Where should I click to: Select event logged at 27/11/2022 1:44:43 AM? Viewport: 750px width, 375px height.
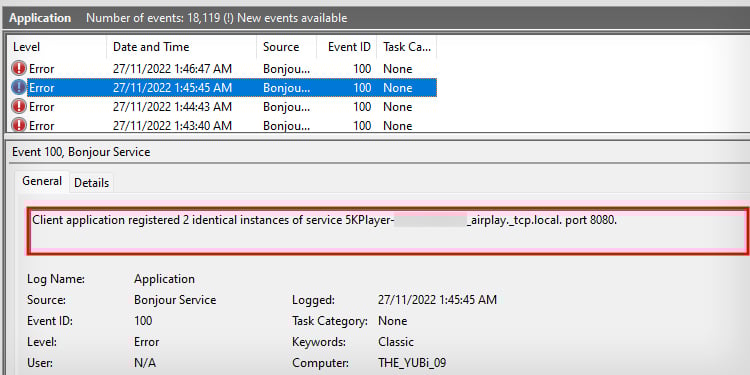[223, 106]
